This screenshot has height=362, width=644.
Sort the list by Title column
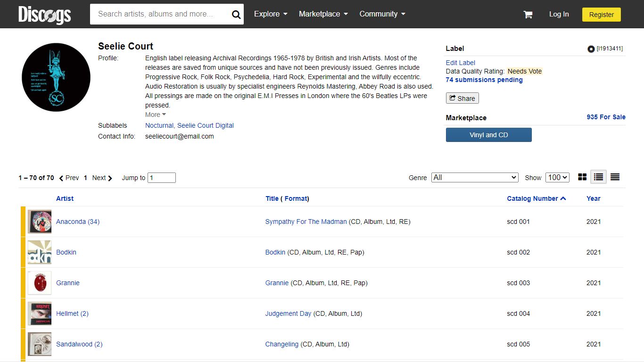[x=272, y=198]
